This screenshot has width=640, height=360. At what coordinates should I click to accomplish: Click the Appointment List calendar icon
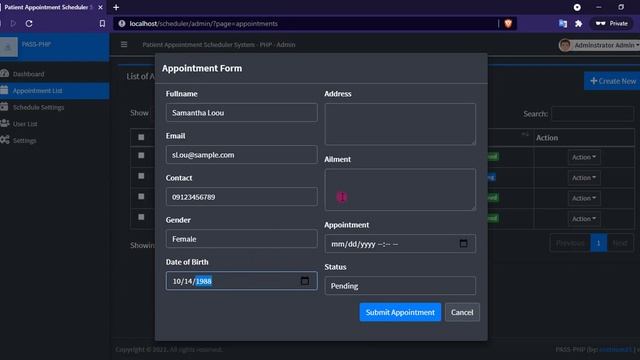tap(4, 90)
